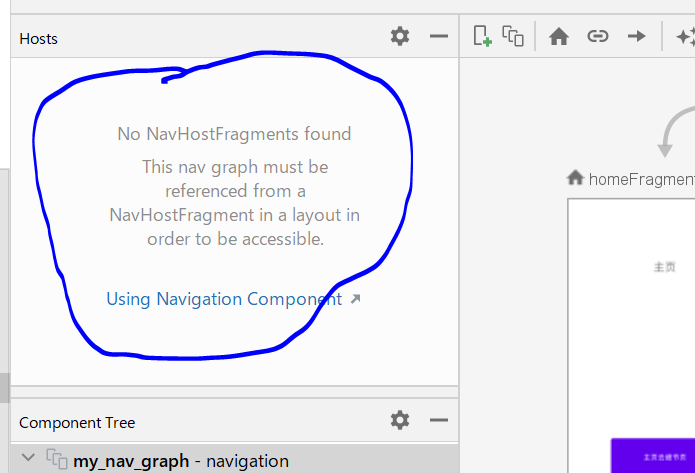The image size is (695, 473).
Task: Click the Hosts panel title
Action: pos(39,39)
